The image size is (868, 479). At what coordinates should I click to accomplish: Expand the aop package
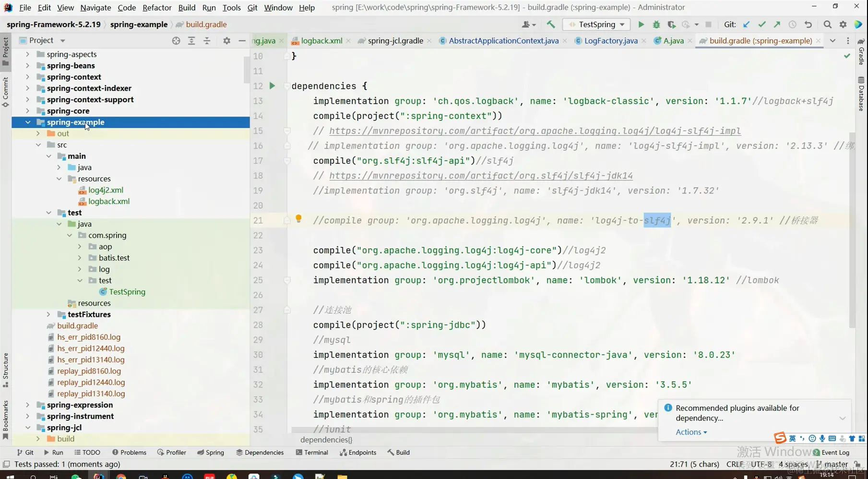pyautogui.click(x=80, y=247)
